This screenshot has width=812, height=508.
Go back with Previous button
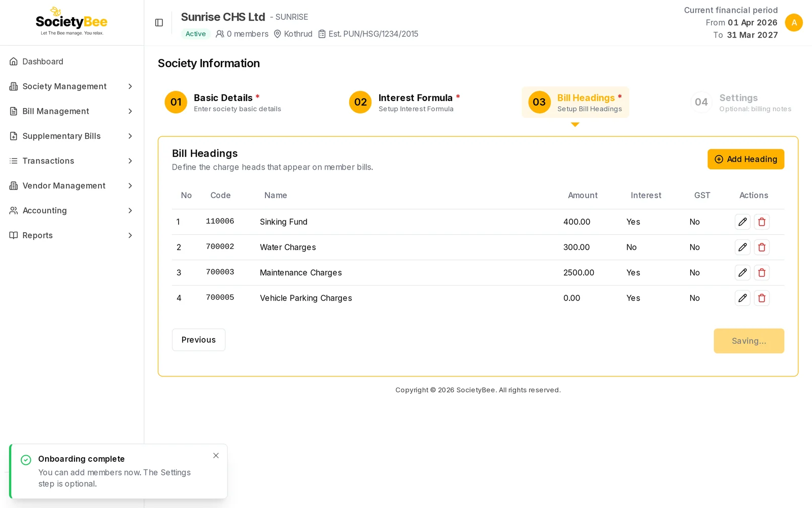click(198, 340)
